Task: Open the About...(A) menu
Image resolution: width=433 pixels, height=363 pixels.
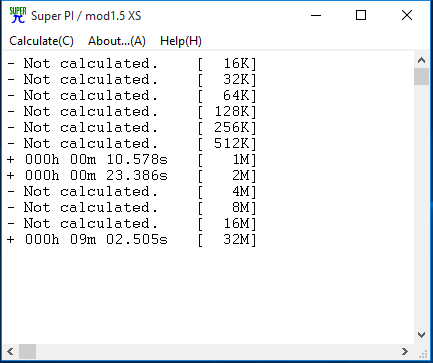Action: pyautogui.click(x=117, y=41)
